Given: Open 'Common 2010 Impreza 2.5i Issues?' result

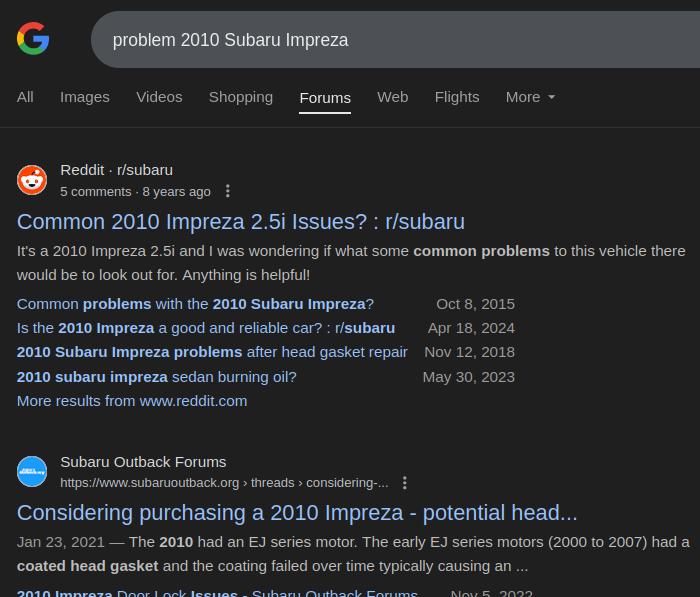Looking at the screenshot, I should click(241, 221).
